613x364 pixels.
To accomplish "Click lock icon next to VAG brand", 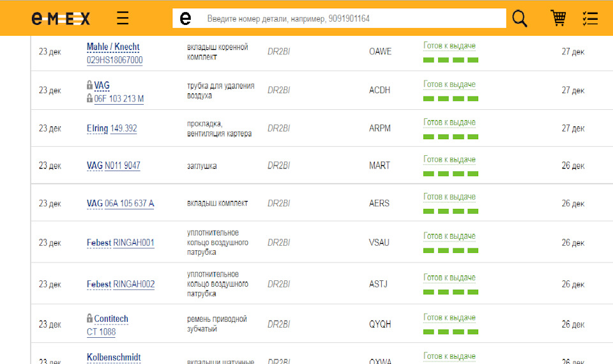I will pos(90,85).
